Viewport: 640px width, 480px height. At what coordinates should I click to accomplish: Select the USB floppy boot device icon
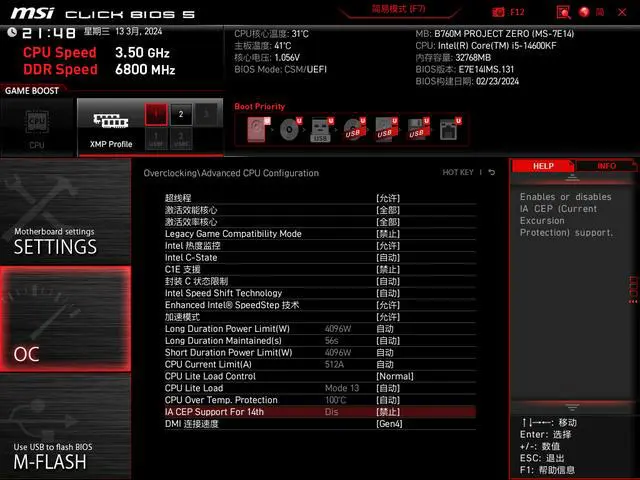click(418, 129)
